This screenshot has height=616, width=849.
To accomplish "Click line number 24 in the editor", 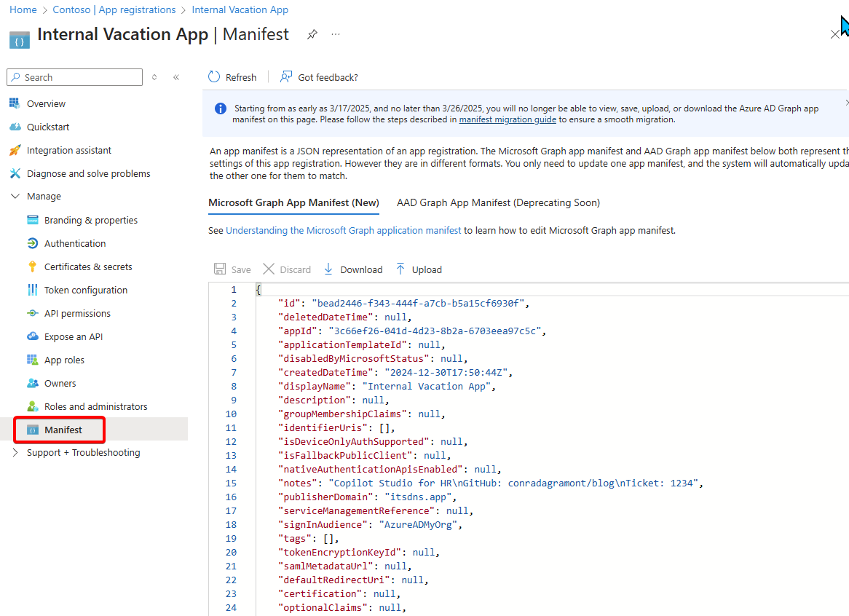I will tap(232, 607).
